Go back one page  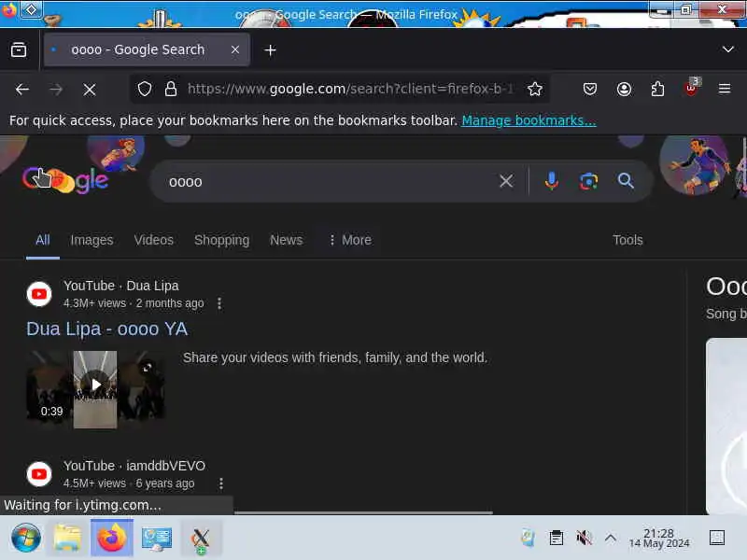[x=21, y=89]
